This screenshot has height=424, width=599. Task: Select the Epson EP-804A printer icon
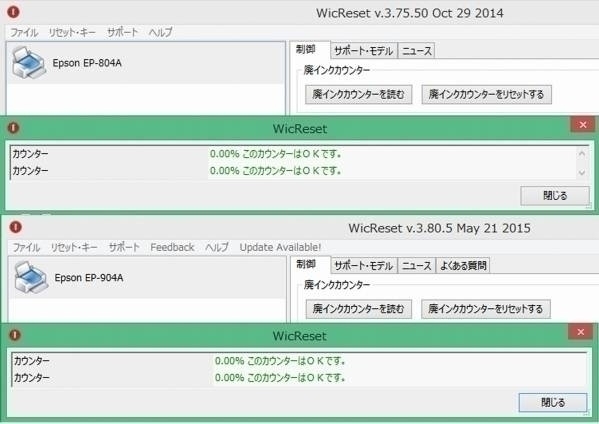(28, 63)
